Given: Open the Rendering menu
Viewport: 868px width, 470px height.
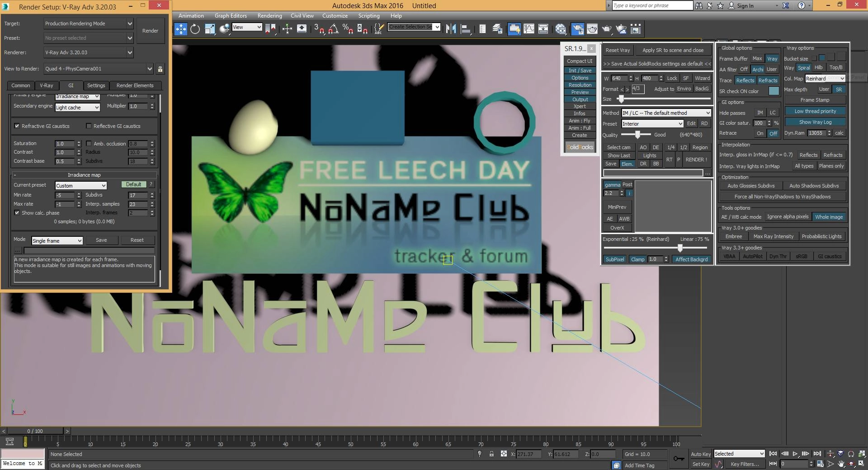Looking at the screenshot, I should point(270,16).
